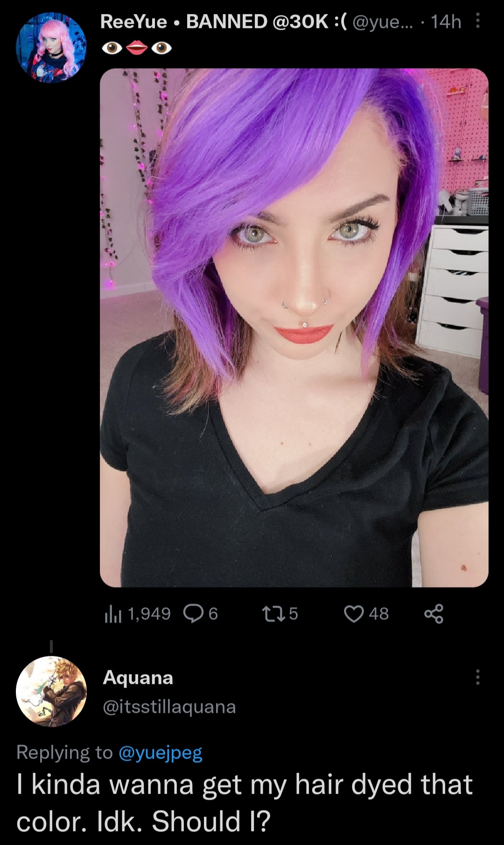The height and width of the screenshot is (845, 504).
Task: Tap the share icon on ReeYue's tweet
Action: coord(434,614)
